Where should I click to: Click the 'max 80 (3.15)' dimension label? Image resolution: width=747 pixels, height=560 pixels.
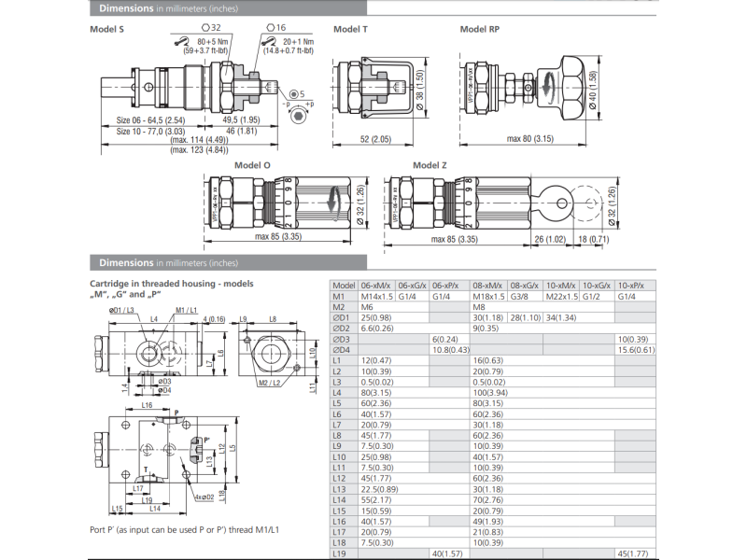coord(529,138)
